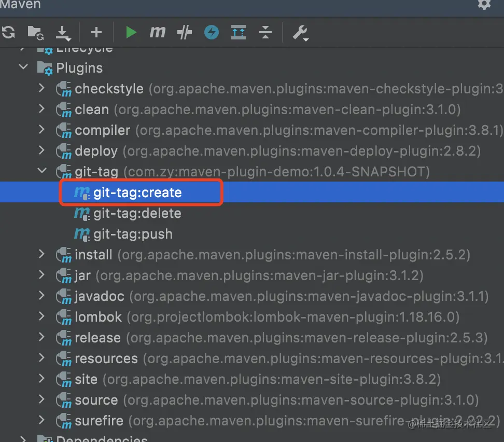The image size is (504, 442).
Task: Toggle offline mode lightning icon
Action: (x=211, y=32)
